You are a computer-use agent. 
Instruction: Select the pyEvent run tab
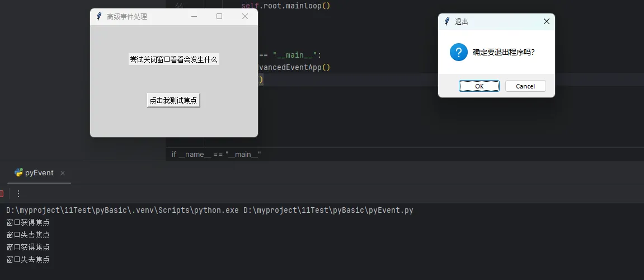click(39, 173)
